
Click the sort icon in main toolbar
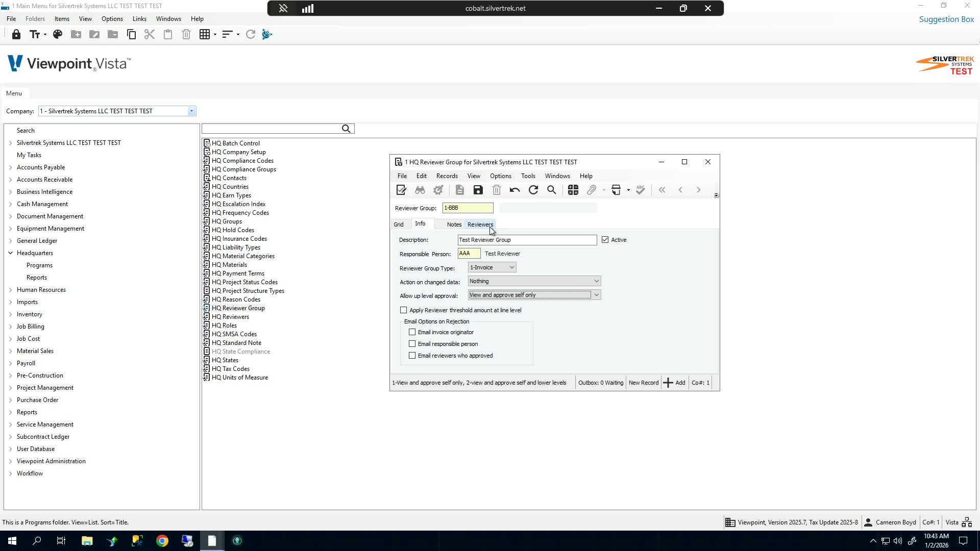[x=227, y=35]
